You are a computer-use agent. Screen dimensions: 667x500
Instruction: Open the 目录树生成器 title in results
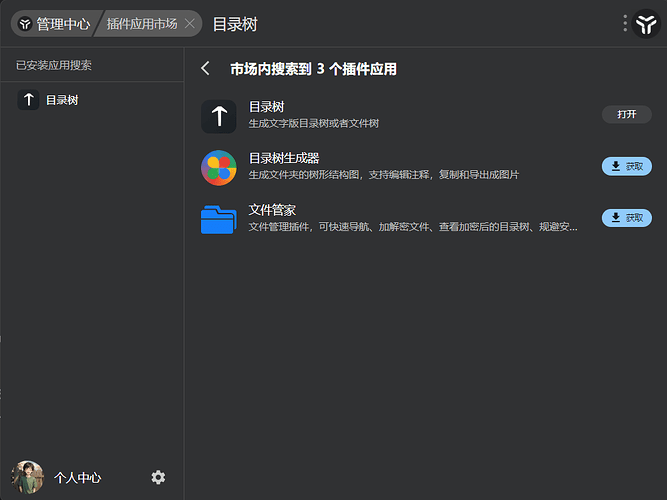pos(283,158)
